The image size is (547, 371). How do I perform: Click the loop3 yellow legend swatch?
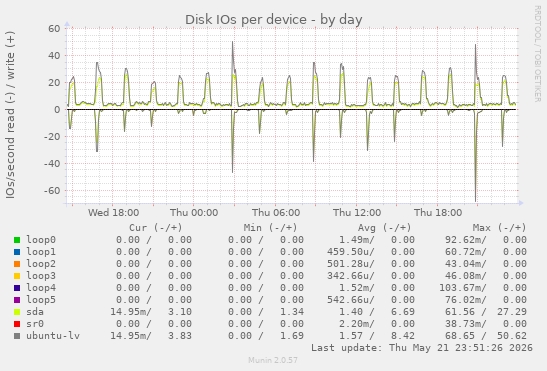point(17,276)
